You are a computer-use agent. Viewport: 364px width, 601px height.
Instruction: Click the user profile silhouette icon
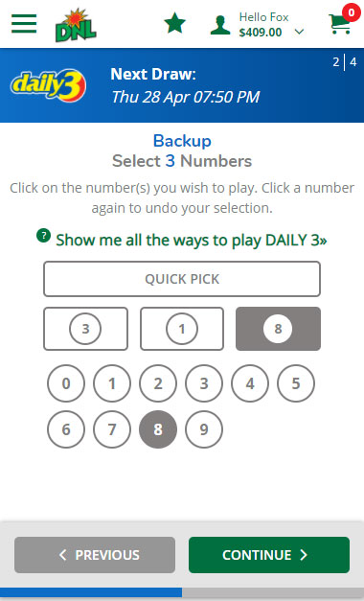(x=220, y=25)
